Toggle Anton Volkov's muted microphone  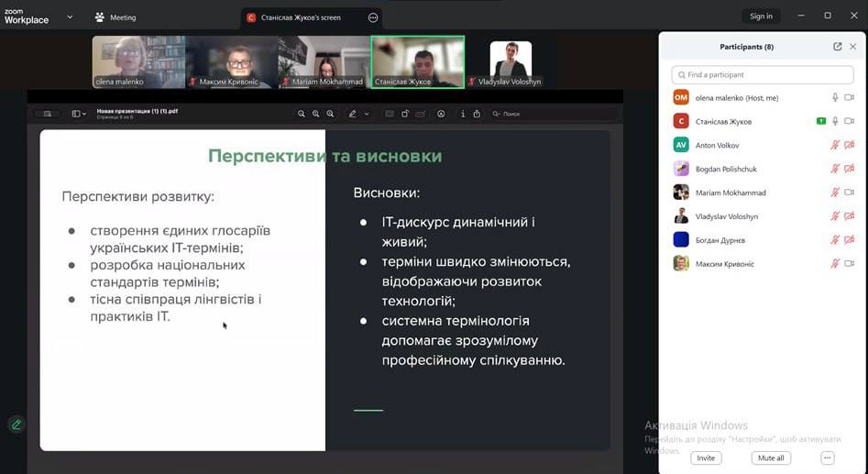[x=835, y=145]
